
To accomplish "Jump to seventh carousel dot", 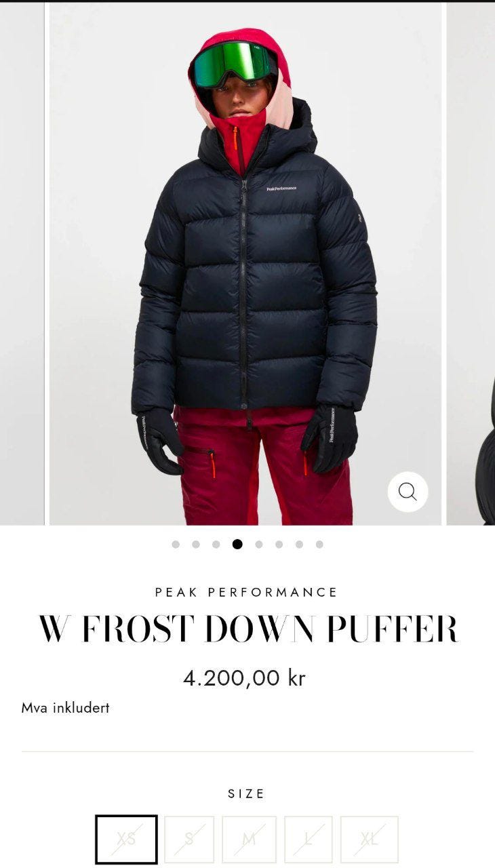I will coord(299,544).
